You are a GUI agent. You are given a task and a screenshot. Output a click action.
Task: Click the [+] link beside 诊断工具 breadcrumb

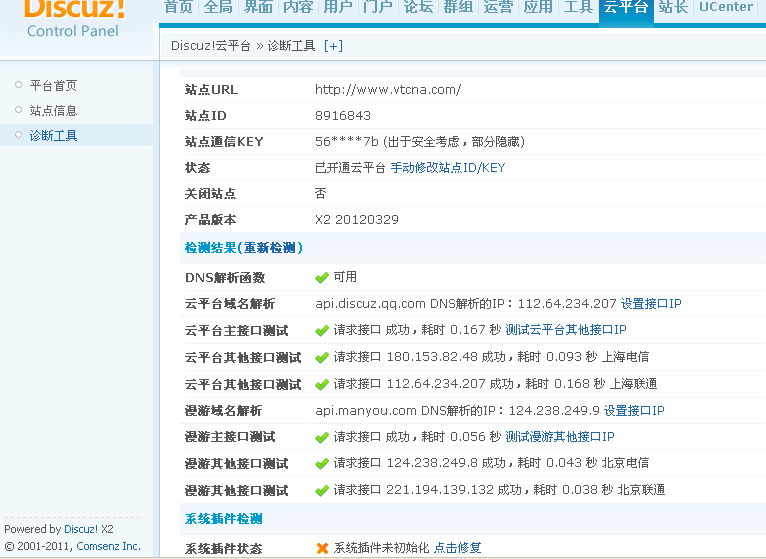point(333,46)
